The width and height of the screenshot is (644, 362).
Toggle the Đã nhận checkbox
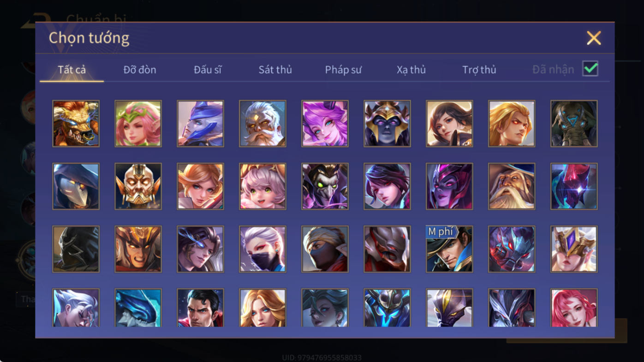[590, 69]
